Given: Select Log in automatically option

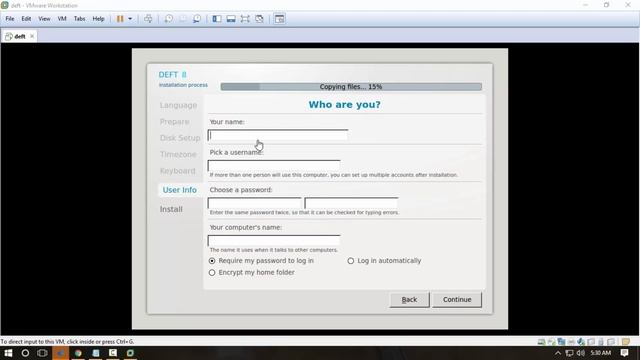Looking at the screenshot, I should pyautogui.click(x=351, y=261).
